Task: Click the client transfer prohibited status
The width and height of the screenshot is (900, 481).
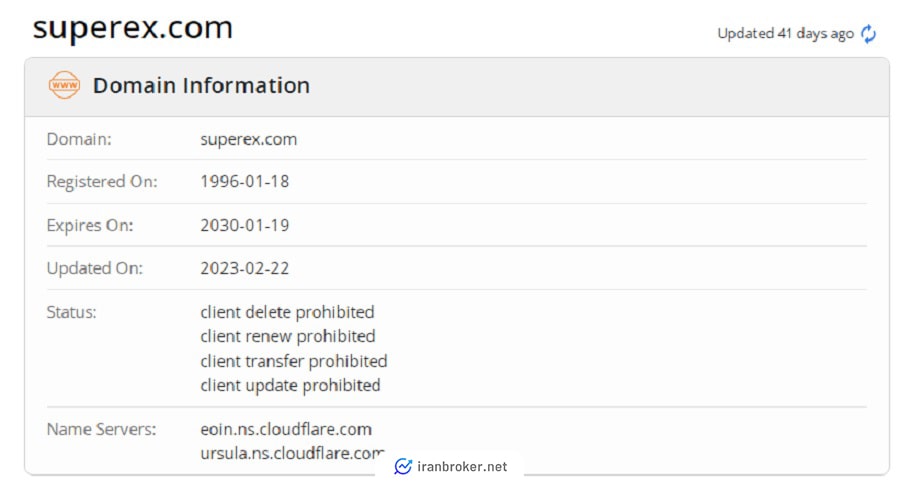Action: point(294,361)
